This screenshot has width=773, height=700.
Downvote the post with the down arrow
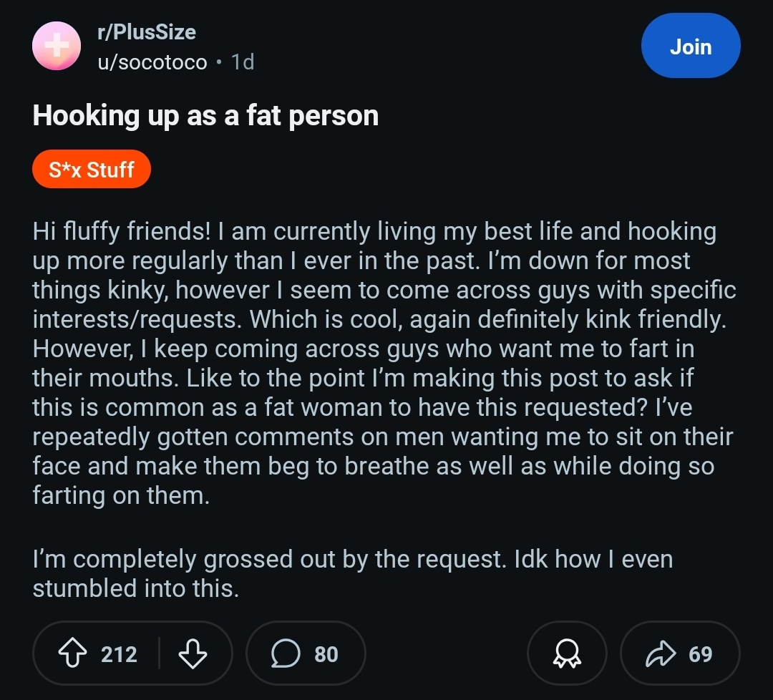(193, 653)
